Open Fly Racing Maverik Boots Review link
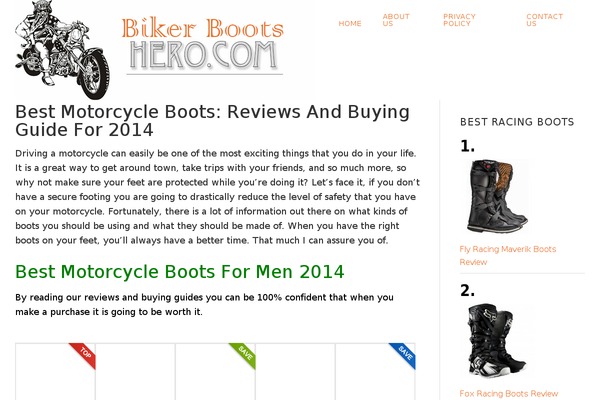 507,255
